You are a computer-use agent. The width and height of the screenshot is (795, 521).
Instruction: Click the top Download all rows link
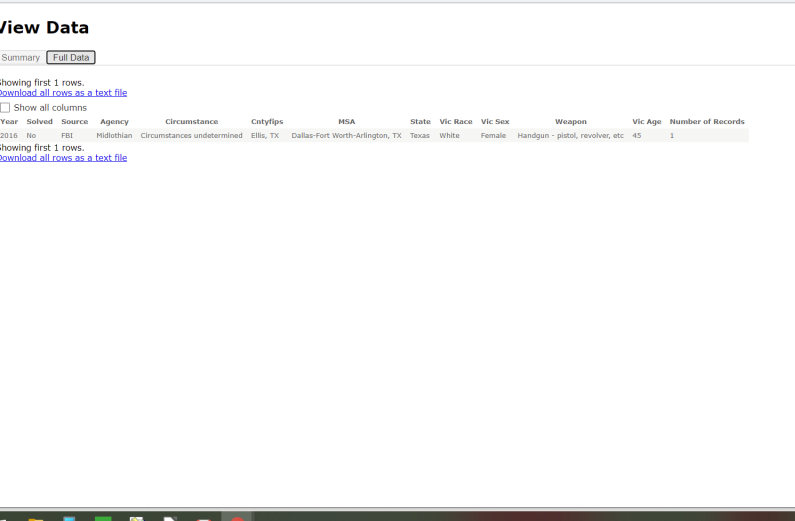(62, 93)
